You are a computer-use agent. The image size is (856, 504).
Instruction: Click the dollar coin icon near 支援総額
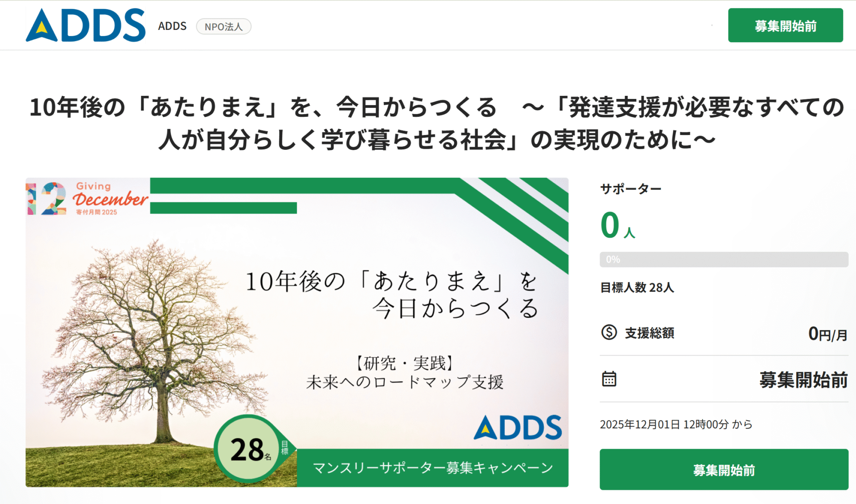click(x=609, y=332)
